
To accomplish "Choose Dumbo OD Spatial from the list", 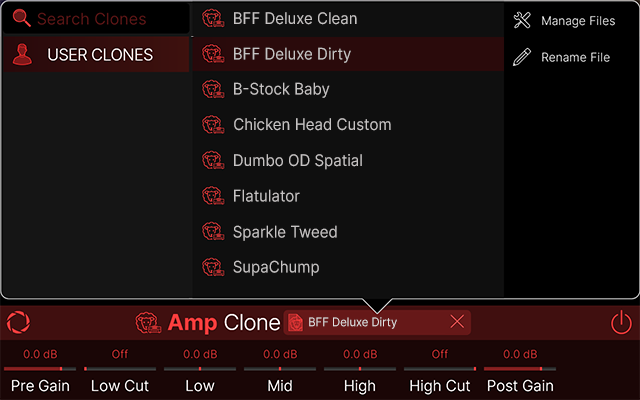I will (x=298, y=160).
